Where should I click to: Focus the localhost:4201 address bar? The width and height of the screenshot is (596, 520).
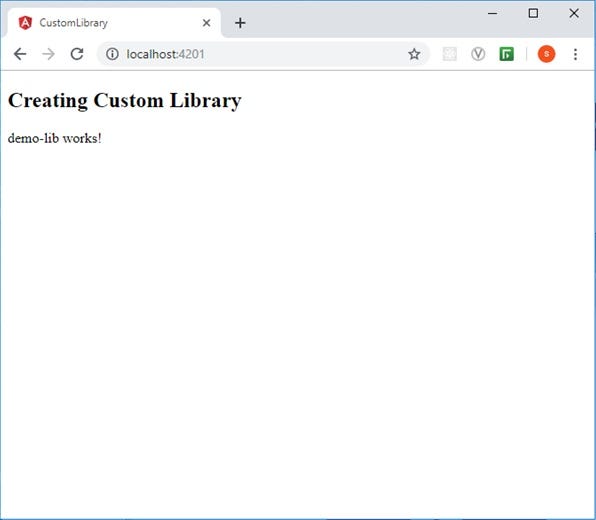pos(263,54)
